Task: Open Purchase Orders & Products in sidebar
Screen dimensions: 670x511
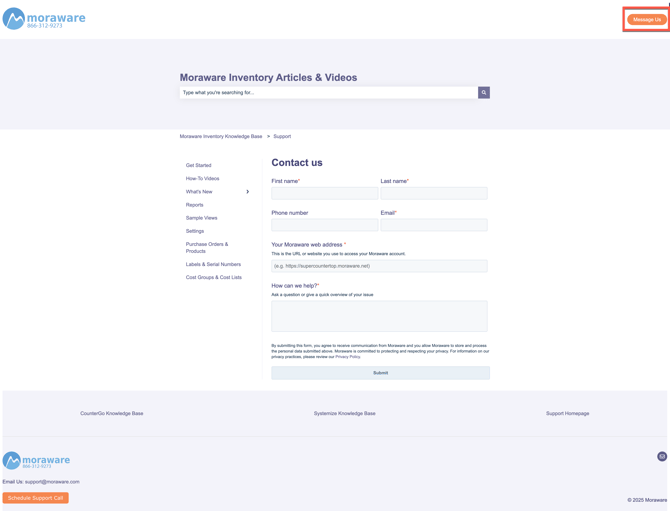Action: (x=207, y=247)
